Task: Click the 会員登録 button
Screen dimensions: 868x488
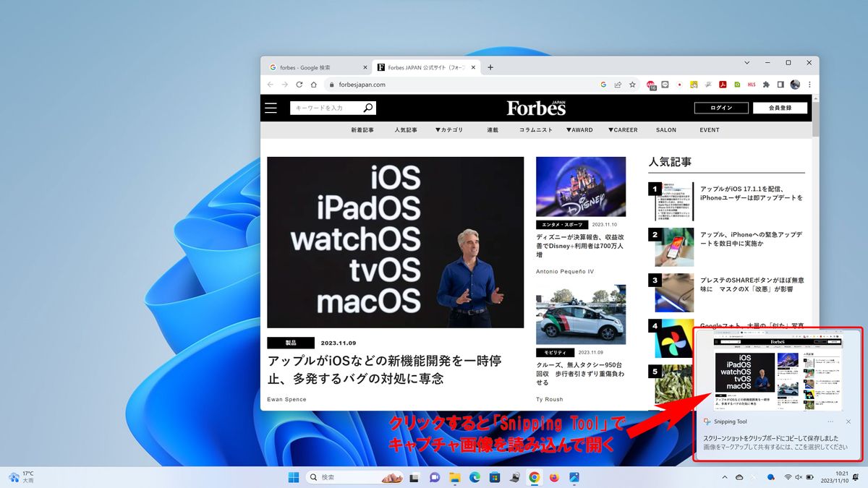Action: [780, 108]
